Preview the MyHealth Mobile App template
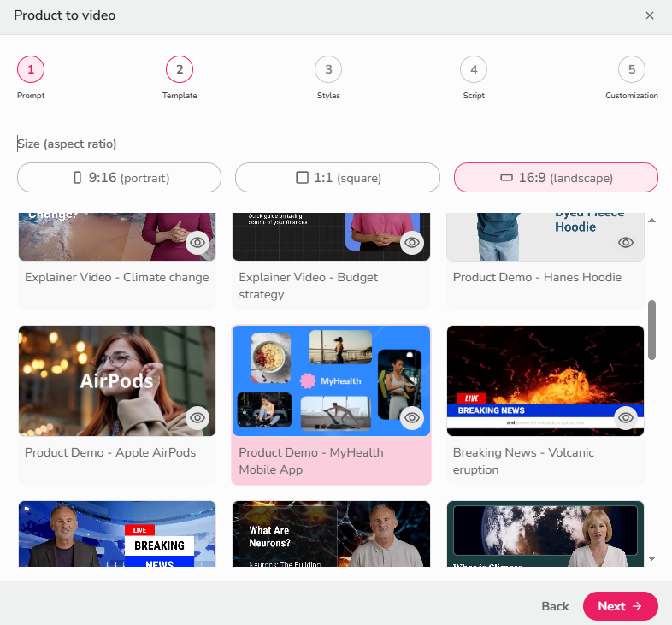The width and height of the screenshot is (672, 625). click(412, 417)
